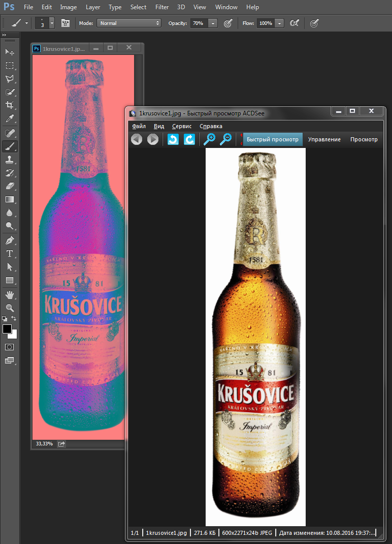Open ACDSee Файл menu
Screen dimensions: 392x544
pos(139,126)
